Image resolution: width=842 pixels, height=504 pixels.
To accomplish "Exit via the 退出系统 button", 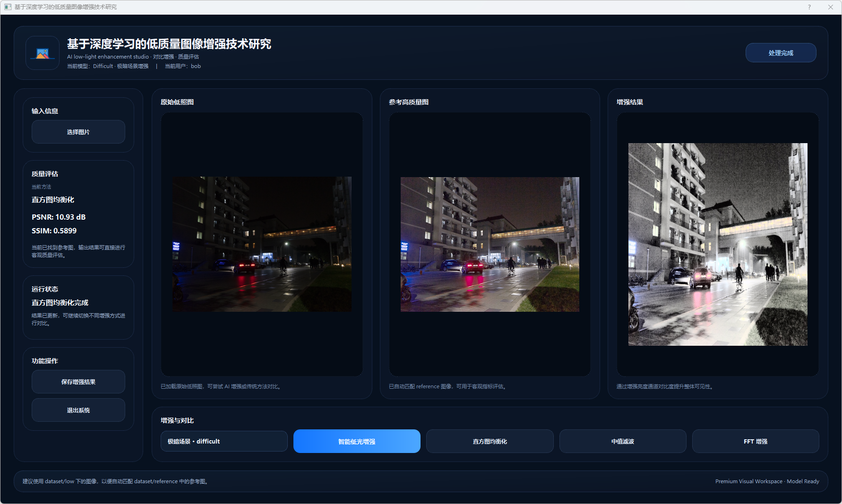I will pyautogui.click(x=78, y=410).
